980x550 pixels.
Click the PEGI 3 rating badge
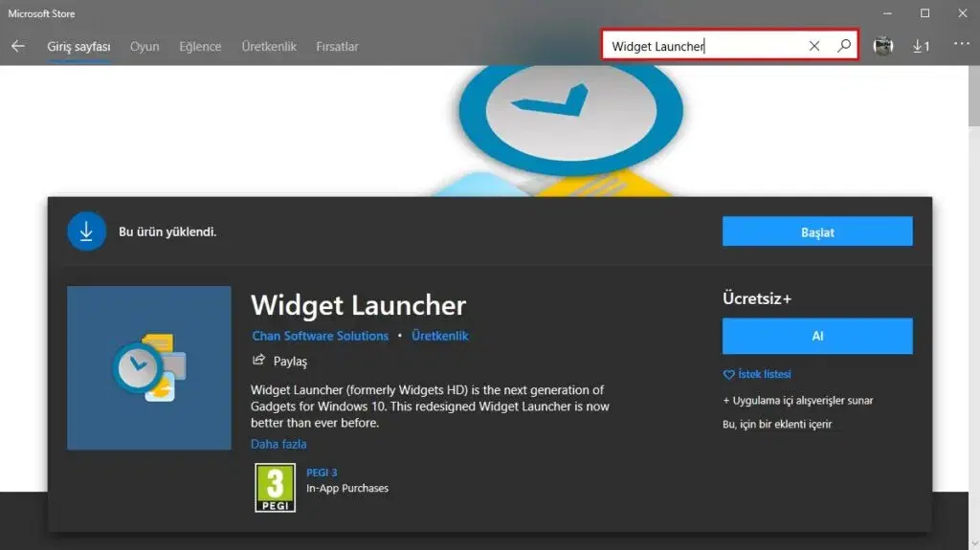point(275,488)
